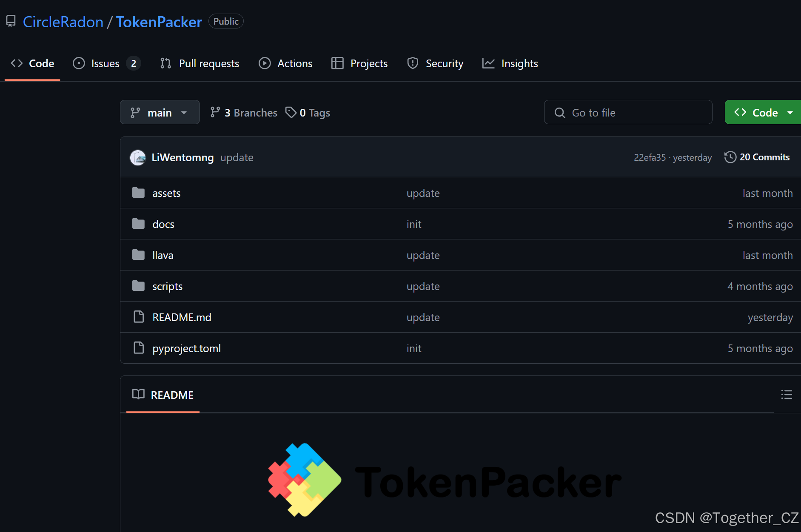Click the Insights graph icon

click(x=488, y=63)
